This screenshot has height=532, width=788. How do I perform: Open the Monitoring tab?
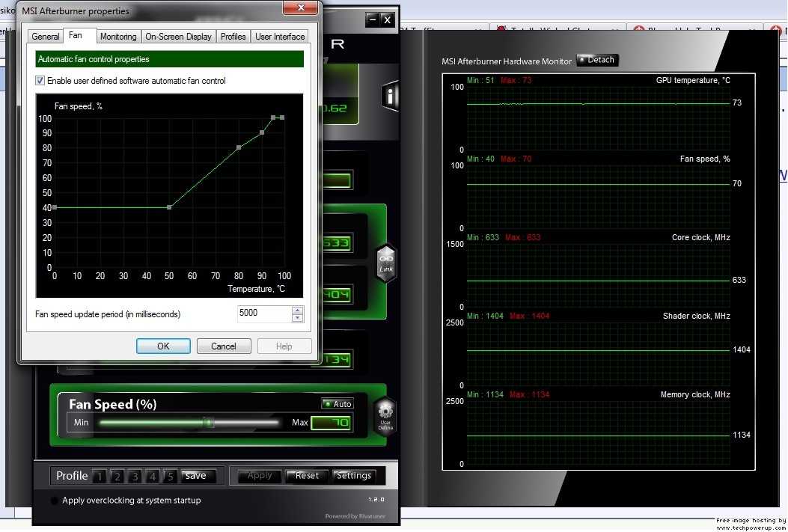pyautogui.click(x=118, y=37)
